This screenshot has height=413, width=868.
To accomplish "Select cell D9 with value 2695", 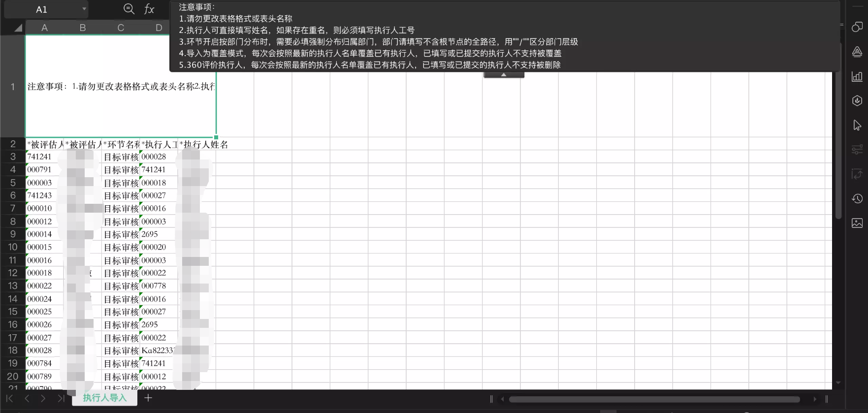I will pos(159,234).
